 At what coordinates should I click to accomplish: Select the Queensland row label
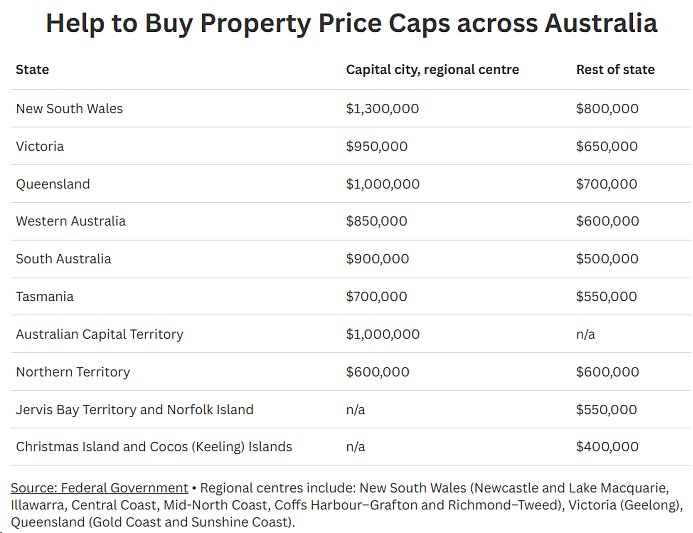53,184
